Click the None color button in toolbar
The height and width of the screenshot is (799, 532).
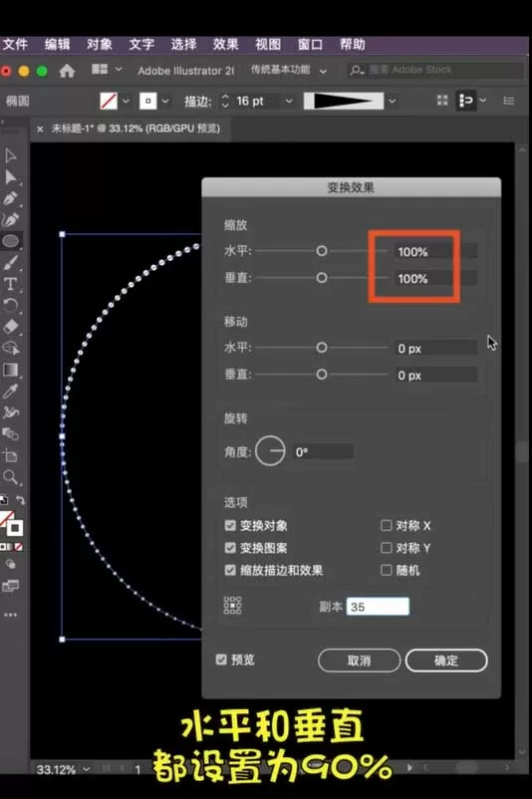click(x=18, y=547)
